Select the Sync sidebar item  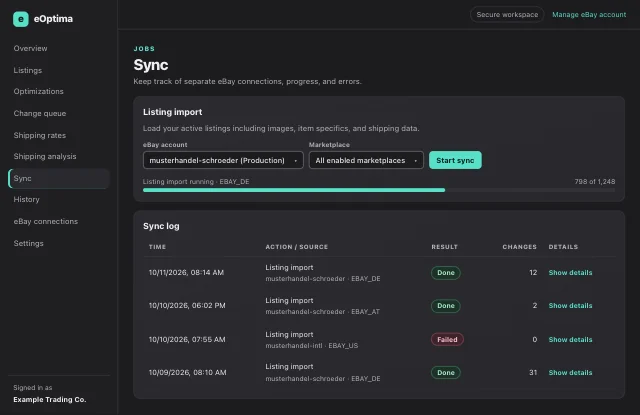pyautogui.click(x=59, y=178)
